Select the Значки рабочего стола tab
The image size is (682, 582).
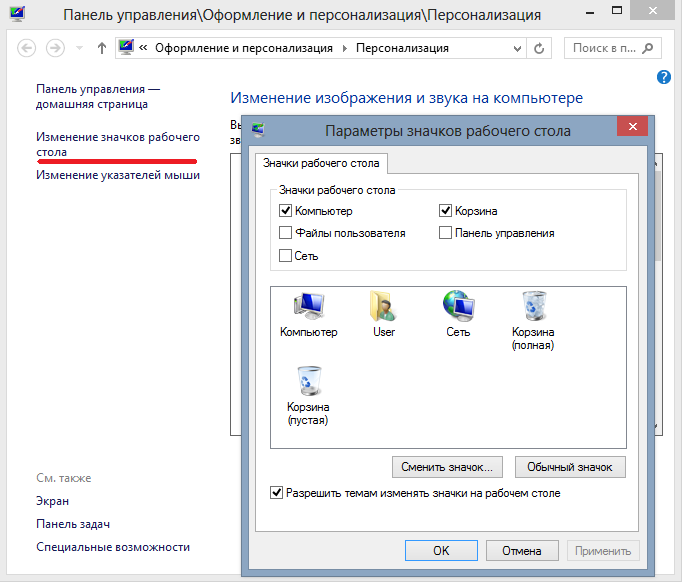[x=321, y=163]
